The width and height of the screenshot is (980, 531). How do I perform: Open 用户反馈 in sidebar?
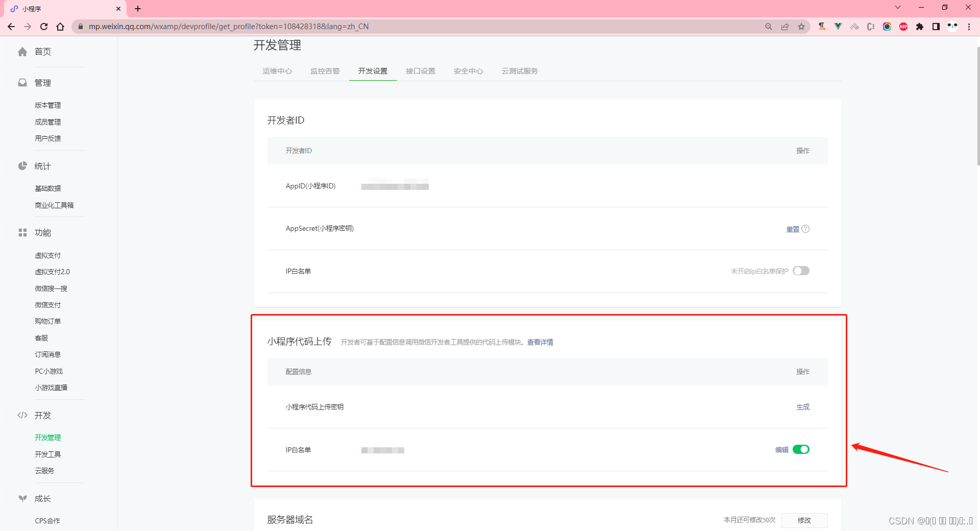pyautogui.click(x=48, y=138)
